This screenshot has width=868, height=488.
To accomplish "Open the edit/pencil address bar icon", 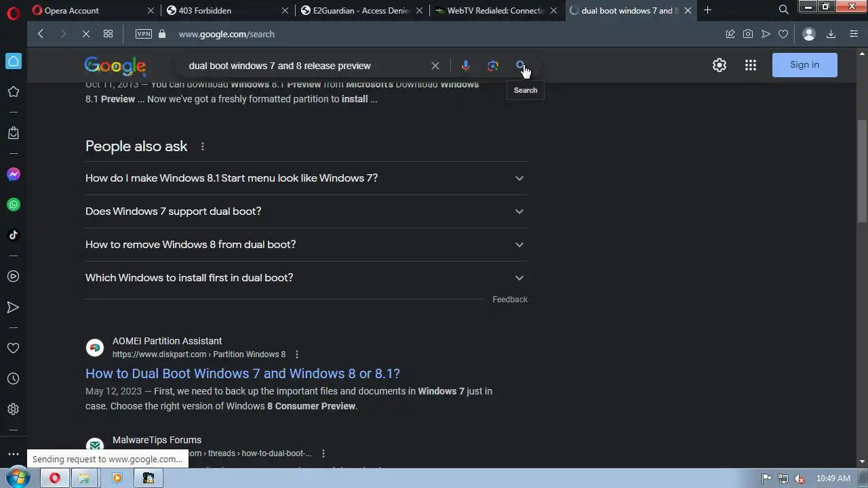I will (730, 34).
